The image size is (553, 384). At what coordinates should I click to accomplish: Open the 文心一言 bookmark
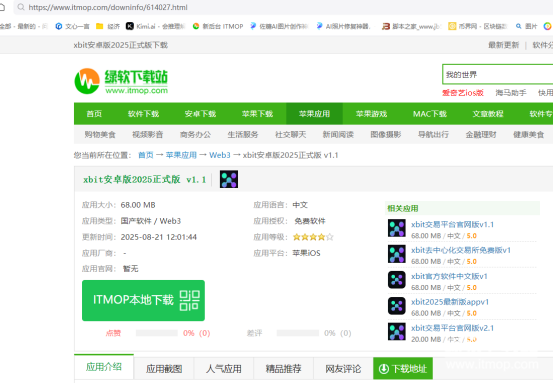click(x=72, y=26)
